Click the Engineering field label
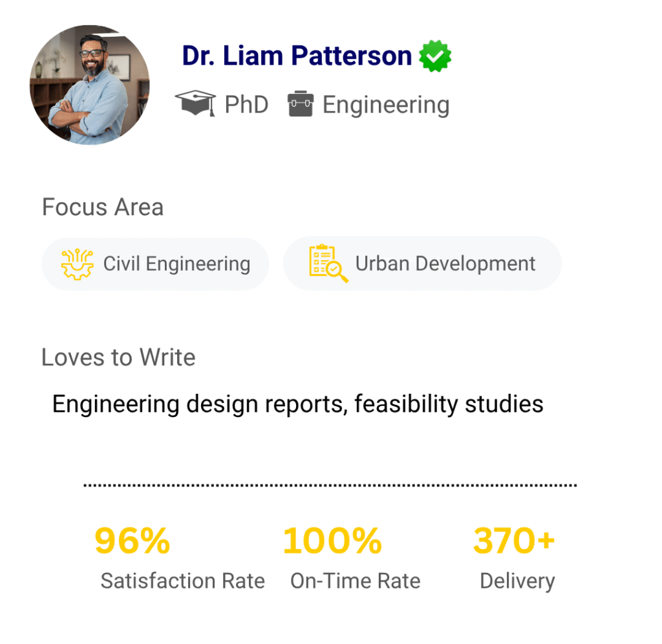This screenshot has height=644, width=662. tap(386, 105)
